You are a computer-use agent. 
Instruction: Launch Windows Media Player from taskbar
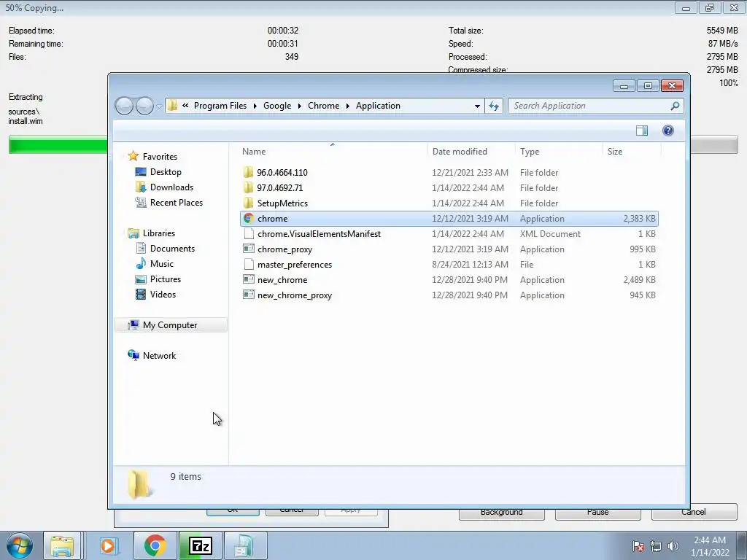108,545
